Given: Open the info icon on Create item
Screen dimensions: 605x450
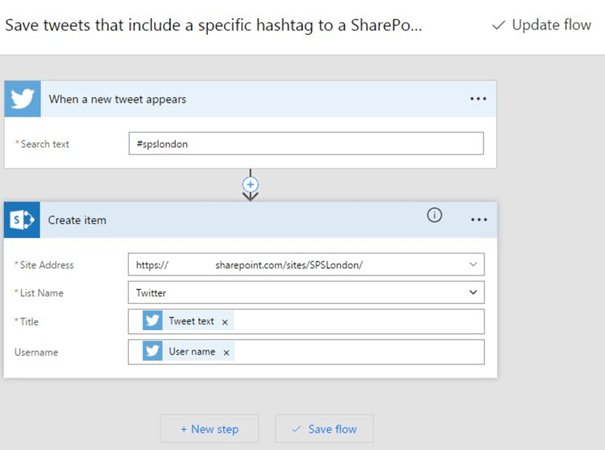Looking at the screenshot, I should (434, 216).
